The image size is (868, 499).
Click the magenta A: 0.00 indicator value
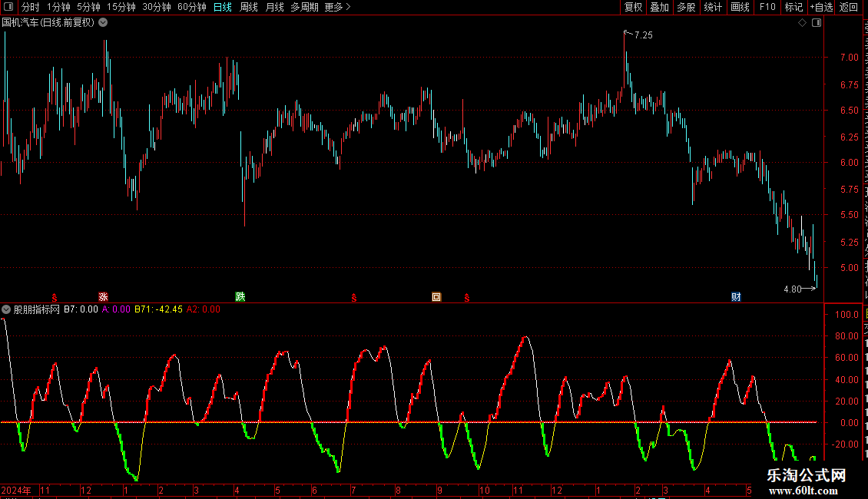(116, 309)
